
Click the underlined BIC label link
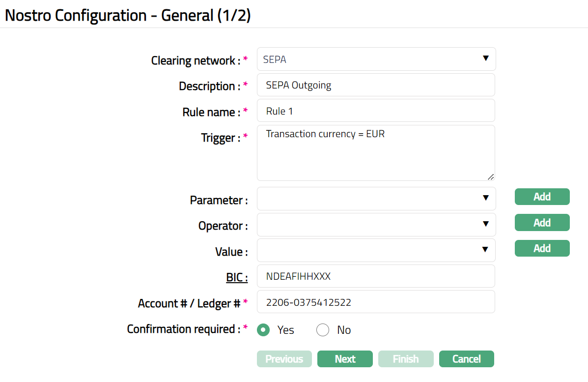[x=237, y=278]
